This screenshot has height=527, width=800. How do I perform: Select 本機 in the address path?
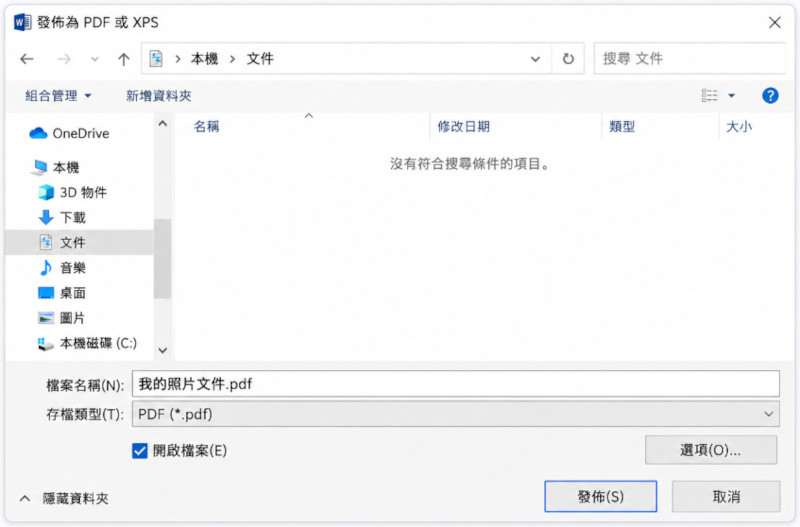205,59
